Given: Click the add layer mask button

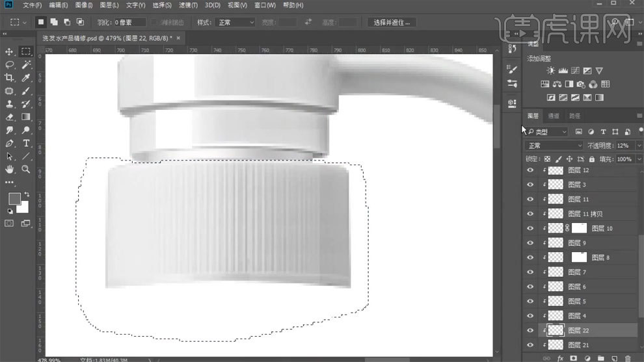Looking at the screenshot, I should (x=573, y=358).
